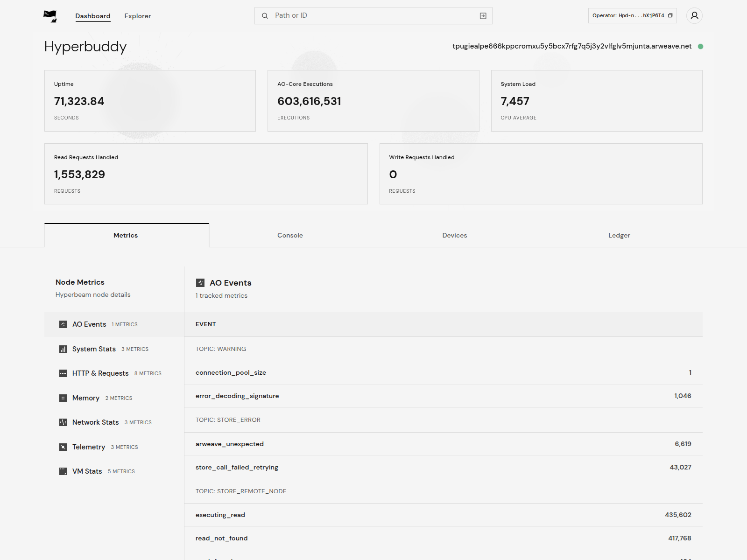Go to the Explorer nav link
Screen dimensions: 747x560
138,16
